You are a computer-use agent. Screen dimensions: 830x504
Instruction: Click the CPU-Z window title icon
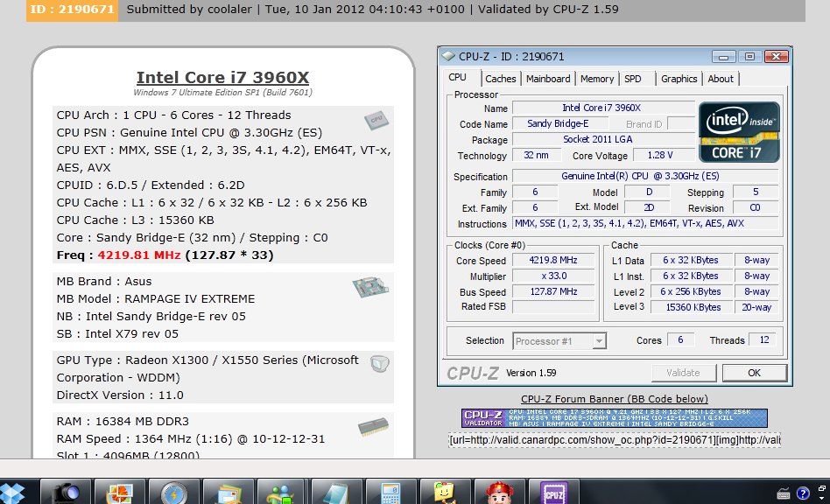[449, 56]
